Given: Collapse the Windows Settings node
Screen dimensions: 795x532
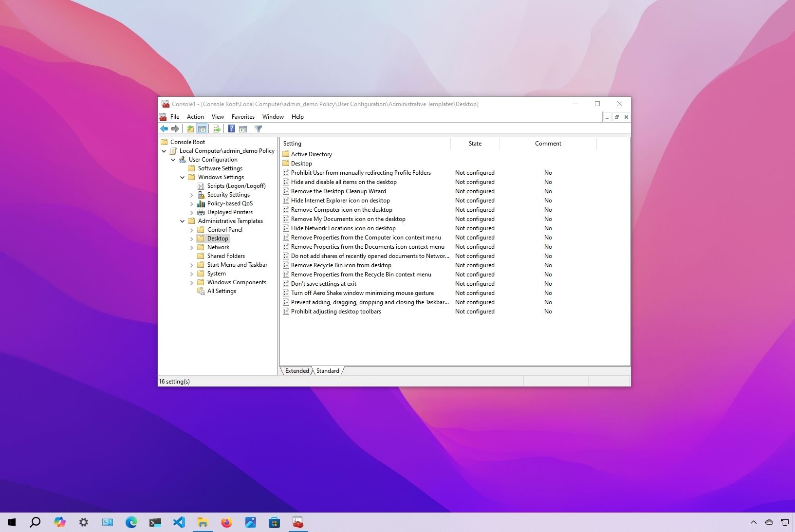Looking at the screenshot, I should 183,177.
